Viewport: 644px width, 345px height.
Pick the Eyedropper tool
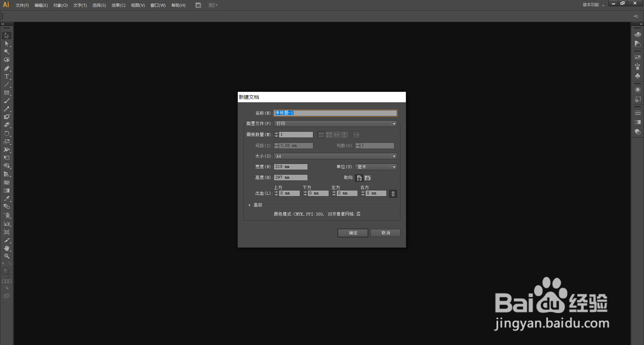tap(6, 198)
